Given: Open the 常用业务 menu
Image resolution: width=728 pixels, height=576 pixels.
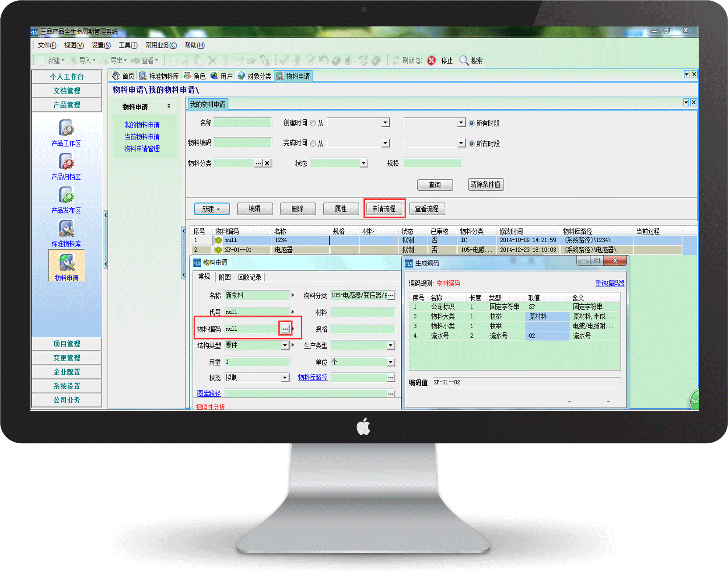Looking at the screenshot, I should pos(161,45).
